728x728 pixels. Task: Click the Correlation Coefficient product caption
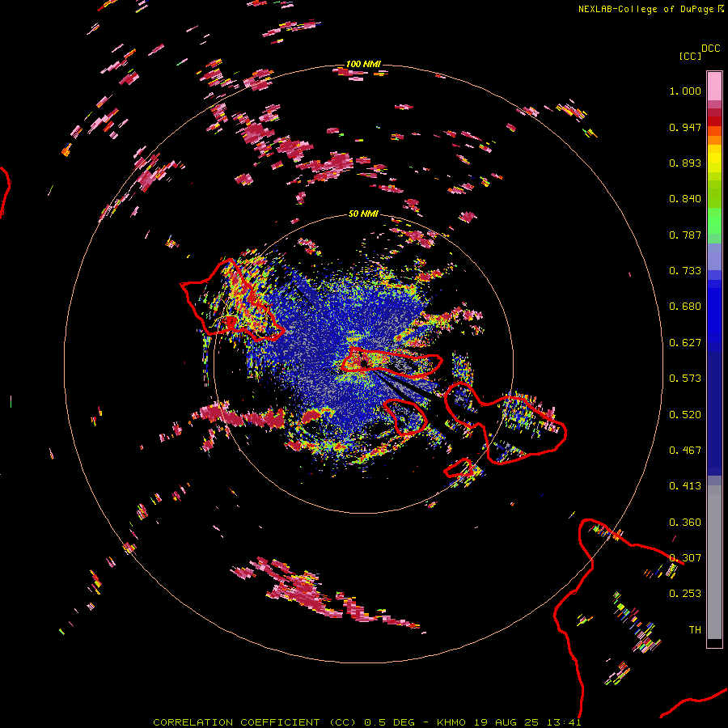(x=366, y=722)
